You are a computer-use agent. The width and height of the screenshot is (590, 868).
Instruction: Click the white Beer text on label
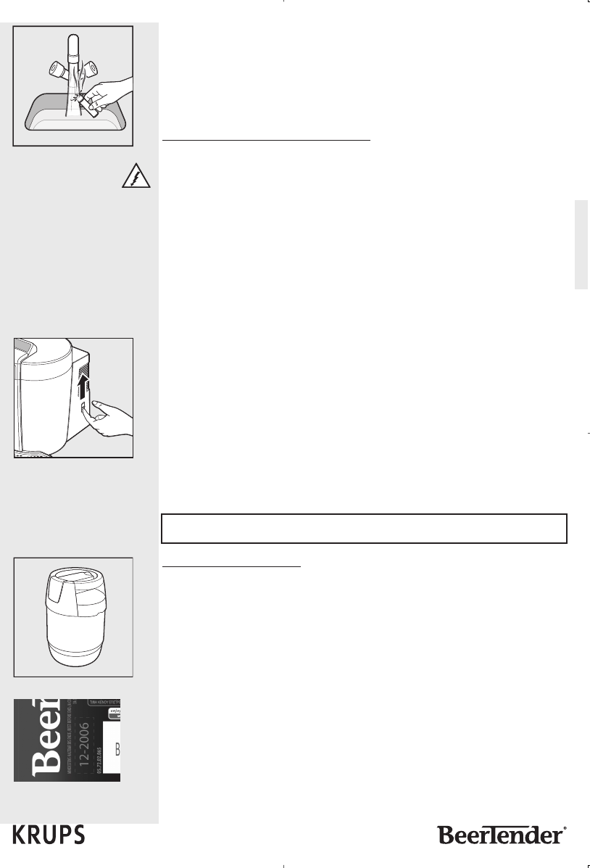[x=46, y=739]
